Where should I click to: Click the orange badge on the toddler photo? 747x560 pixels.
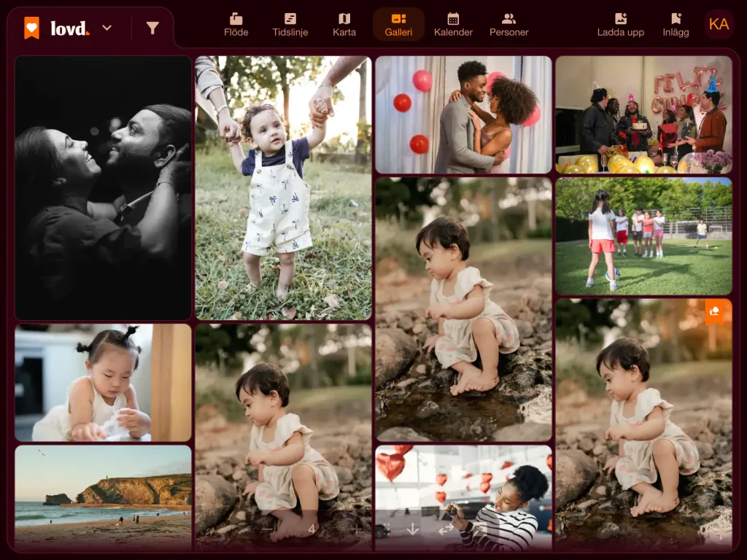coord(714,311)
